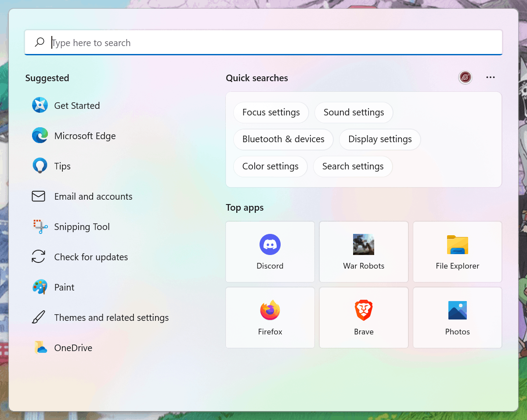The width and height of the screenshot is (527, 420).
Task: Click the OneDrive label text
Action: click(x=73, y=348)
